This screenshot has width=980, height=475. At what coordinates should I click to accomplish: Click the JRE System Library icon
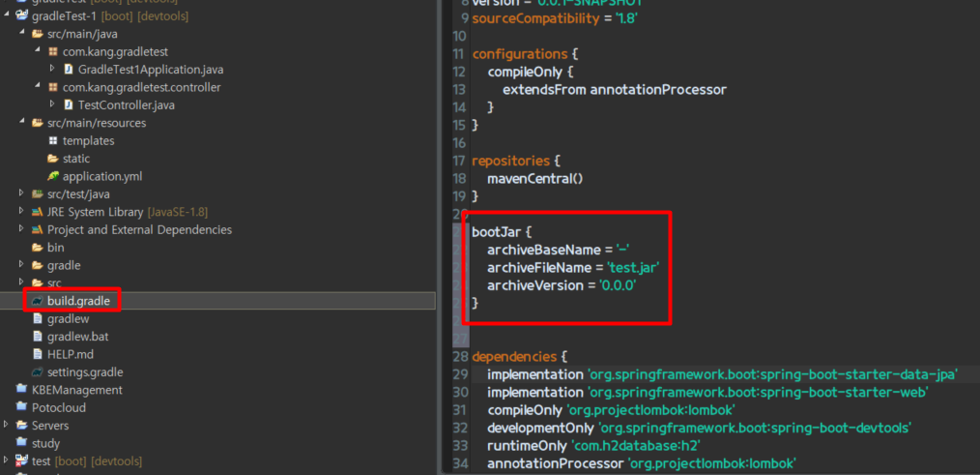(38, 212)
